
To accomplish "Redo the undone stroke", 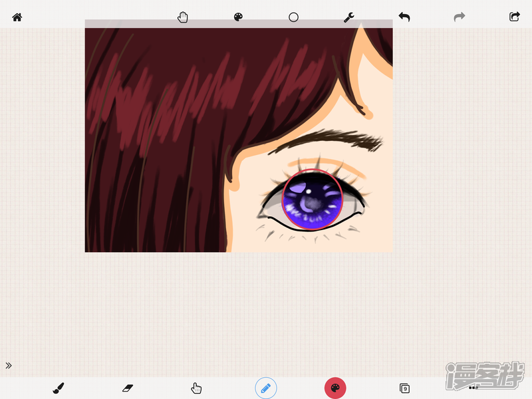I will (x=460, y=17).
